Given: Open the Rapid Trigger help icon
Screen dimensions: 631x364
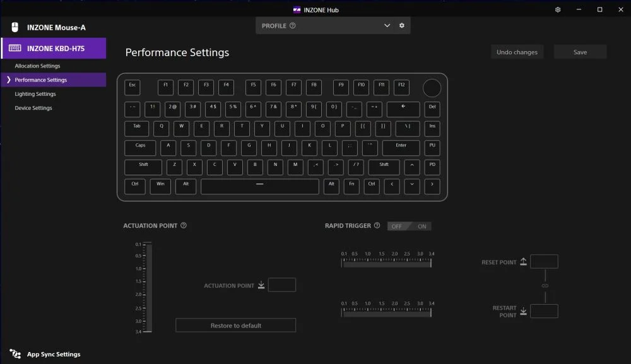Looking at the screenshot, I should [x=377, y=225].
